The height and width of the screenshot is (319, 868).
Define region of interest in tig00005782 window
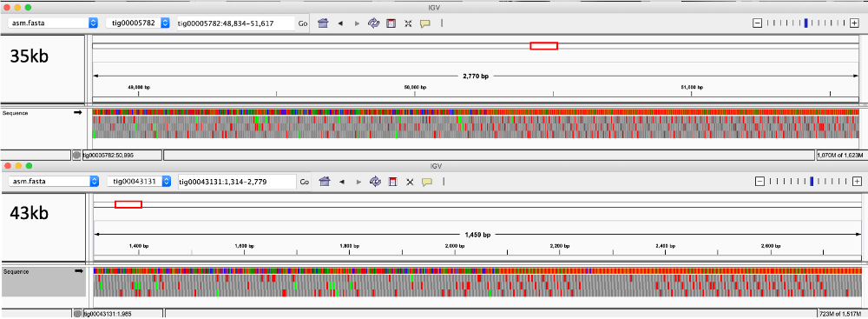click(x=391, y=23)
